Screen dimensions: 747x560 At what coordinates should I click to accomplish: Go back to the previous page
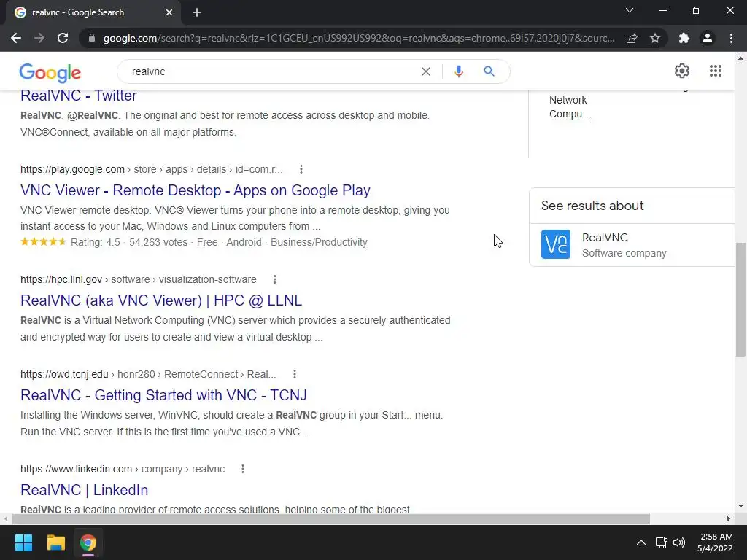[16, 38]
